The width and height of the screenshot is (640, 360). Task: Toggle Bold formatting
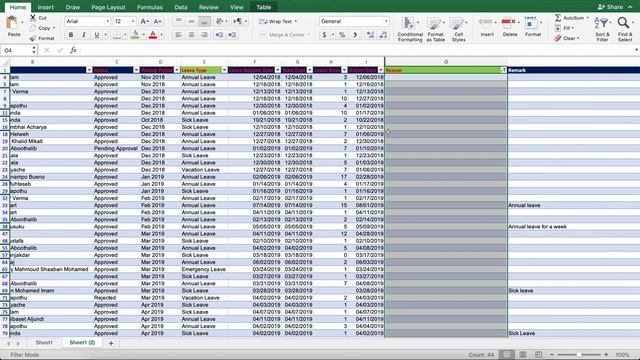point(71,35)
